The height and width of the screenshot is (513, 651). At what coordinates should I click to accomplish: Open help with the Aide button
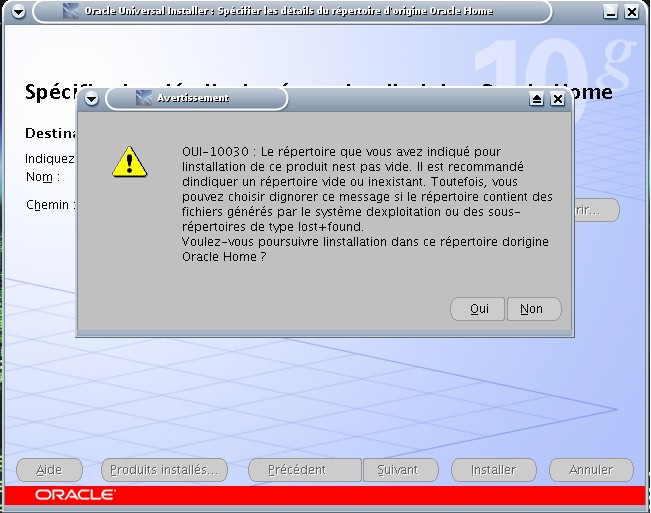point(49,470)
